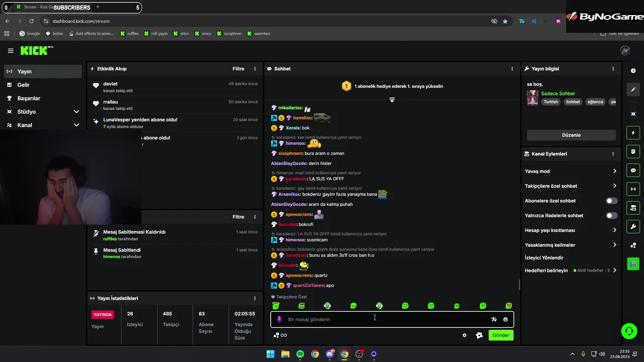The image size is (644, 362).
Task: Open the 7TV emote picker in message box
Action: click(x=494, y=319)
